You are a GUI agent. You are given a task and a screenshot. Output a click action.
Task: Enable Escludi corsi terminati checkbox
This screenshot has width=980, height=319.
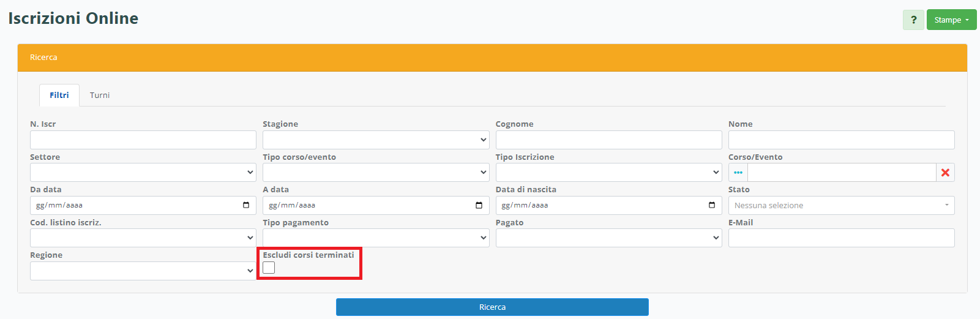tap(269, 268)
